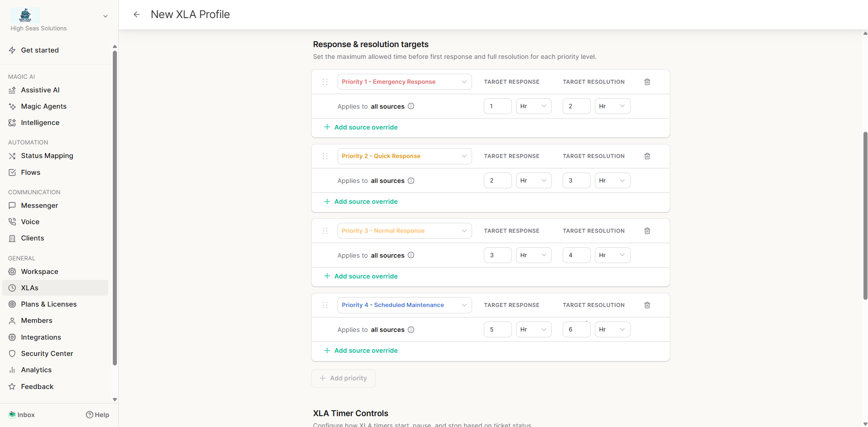The height and width of the screenshot is (427, 868).
Task: Delete the Priority 4 Scheduled Maintenance row
Action: click(x=647, y=305)
